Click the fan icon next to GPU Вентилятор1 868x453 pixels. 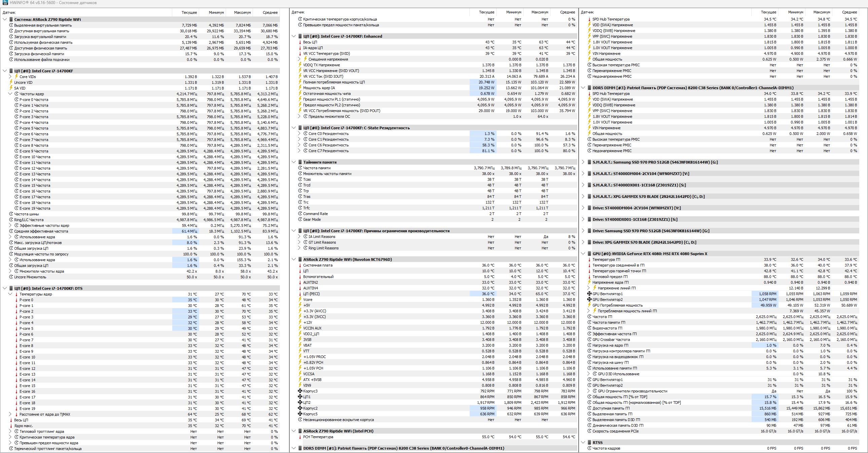pyautogui.click(x=589, y=294)
